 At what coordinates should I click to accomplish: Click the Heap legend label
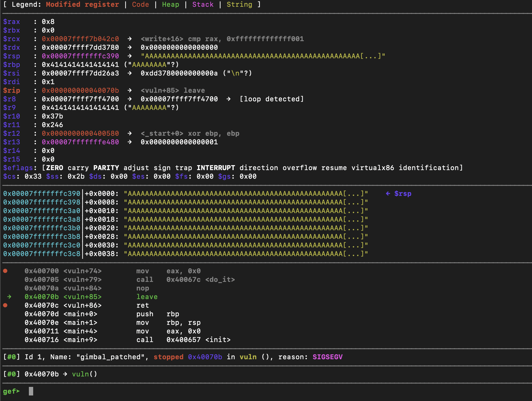tap(171, 5)
